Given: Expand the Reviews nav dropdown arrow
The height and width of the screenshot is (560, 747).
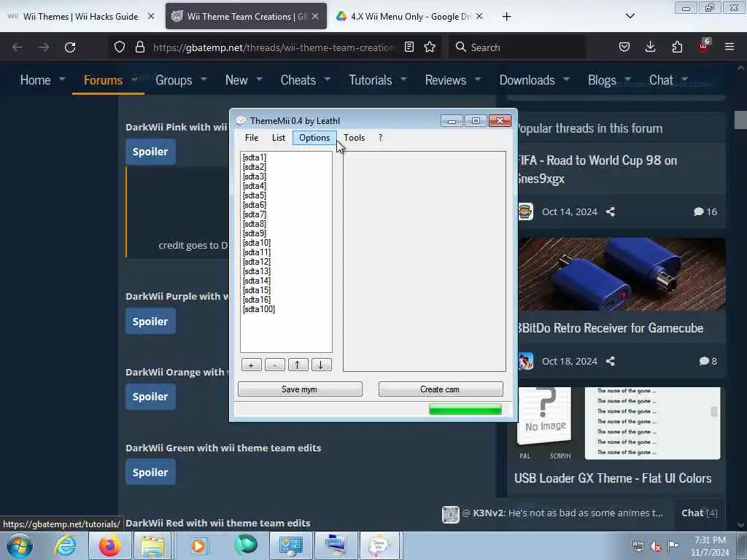Looking at the screenshot, I should 478,79.
